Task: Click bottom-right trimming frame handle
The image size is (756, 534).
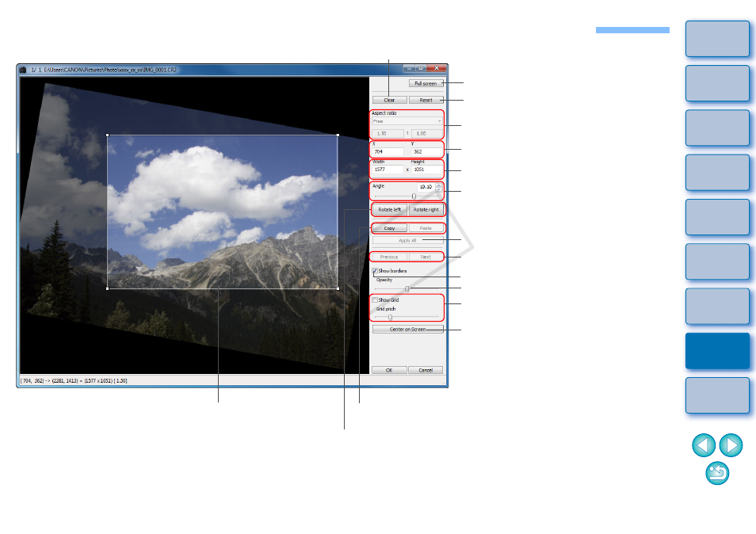Action: (x=338, y=288)
